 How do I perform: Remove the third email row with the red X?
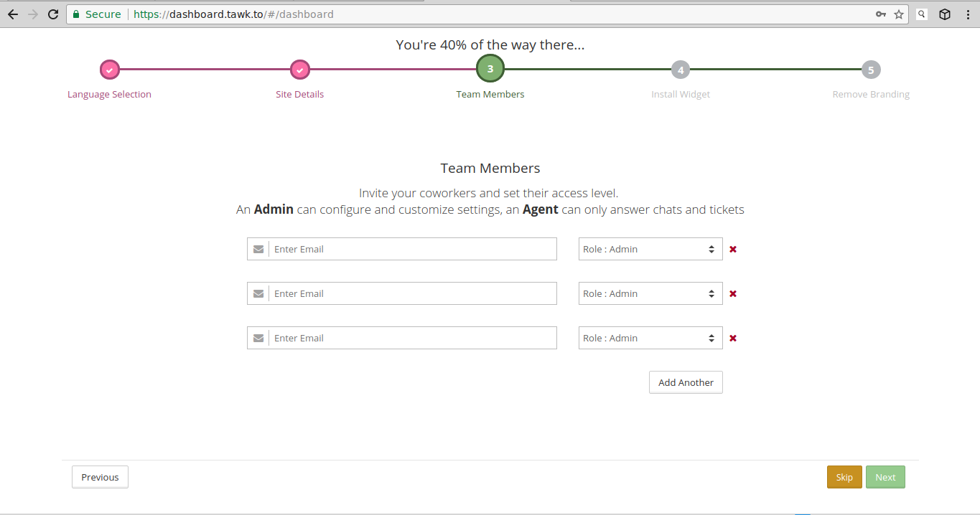click(733, 339)
